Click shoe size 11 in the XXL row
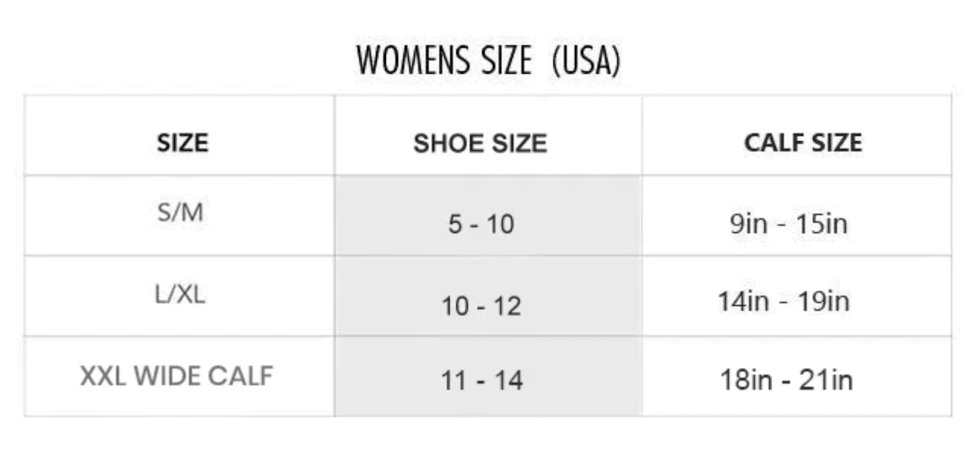The width and height of the screenshot is (980, 461). coord(454,380)
